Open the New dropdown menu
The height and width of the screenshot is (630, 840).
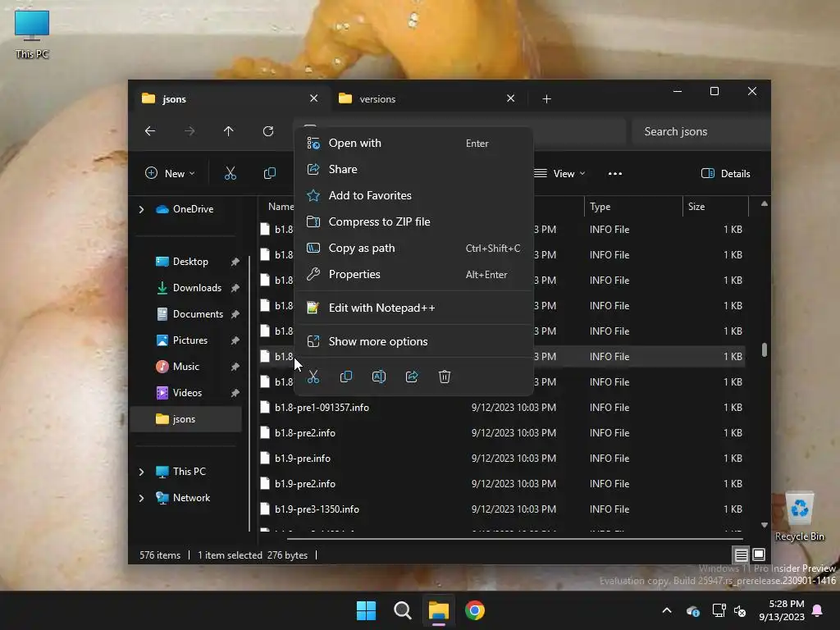170,173
